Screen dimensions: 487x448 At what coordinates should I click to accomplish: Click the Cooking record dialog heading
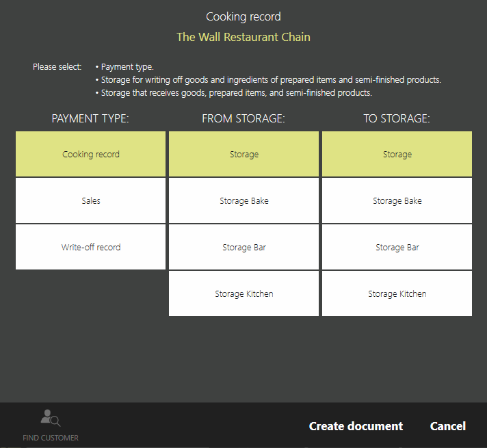[243, 16]
